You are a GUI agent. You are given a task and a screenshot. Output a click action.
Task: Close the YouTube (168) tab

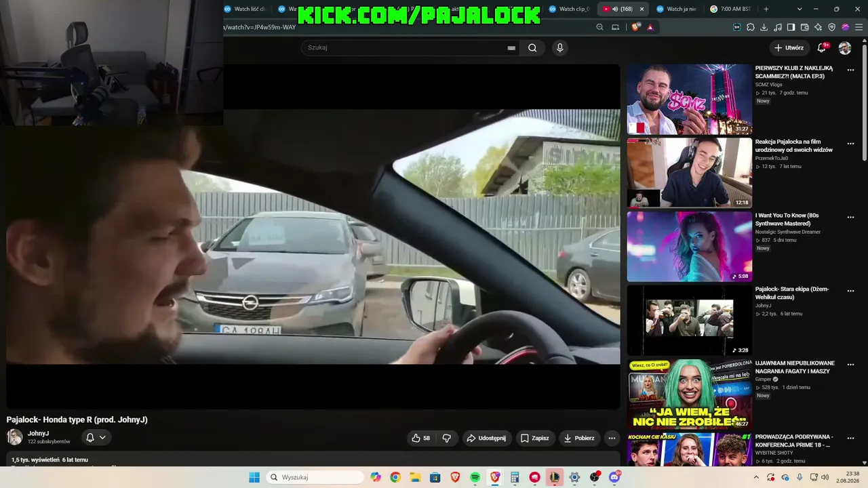(642, 9)
